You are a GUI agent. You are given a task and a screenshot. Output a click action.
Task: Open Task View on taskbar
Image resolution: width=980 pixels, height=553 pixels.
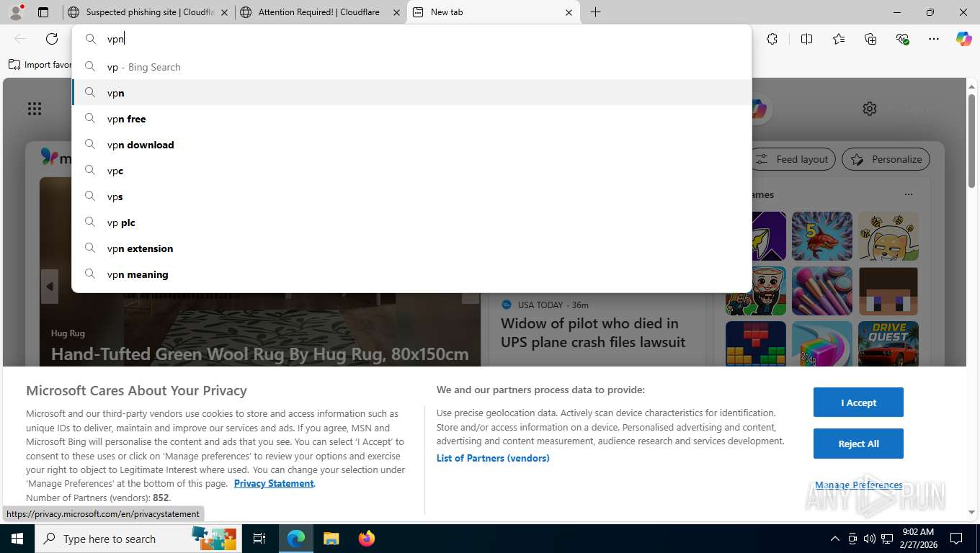point(259,539)
